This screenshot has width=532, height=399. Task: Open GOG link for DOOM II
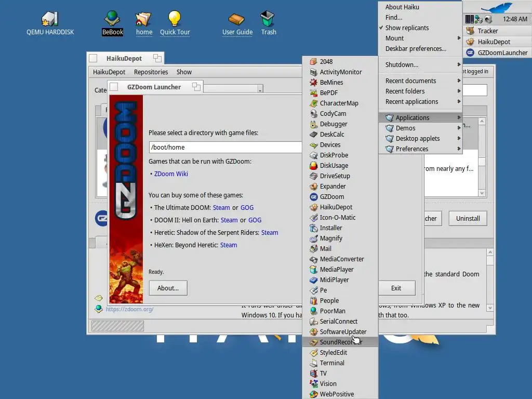[255, 220]
